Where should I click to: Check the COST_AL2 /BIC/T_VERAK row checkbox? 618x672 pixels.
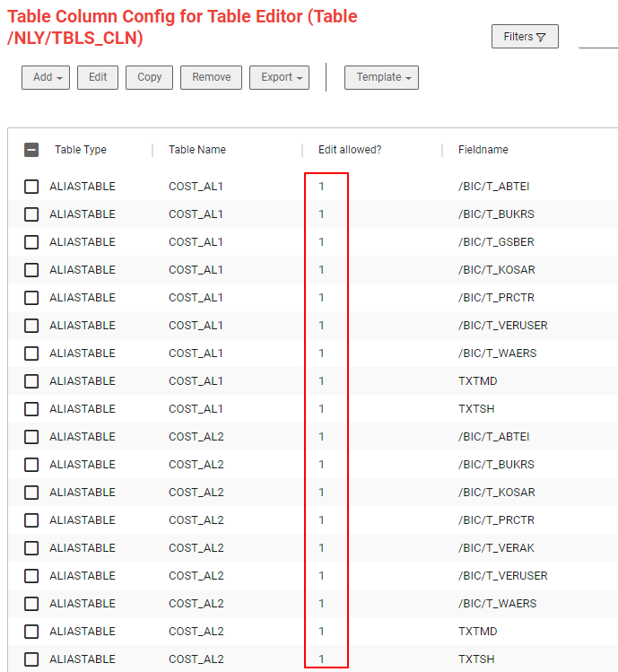(31, 548)
